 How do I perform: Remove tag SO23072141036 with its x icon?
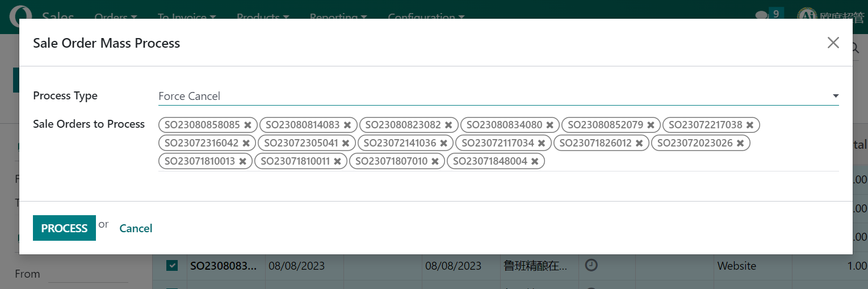point(443,143)
